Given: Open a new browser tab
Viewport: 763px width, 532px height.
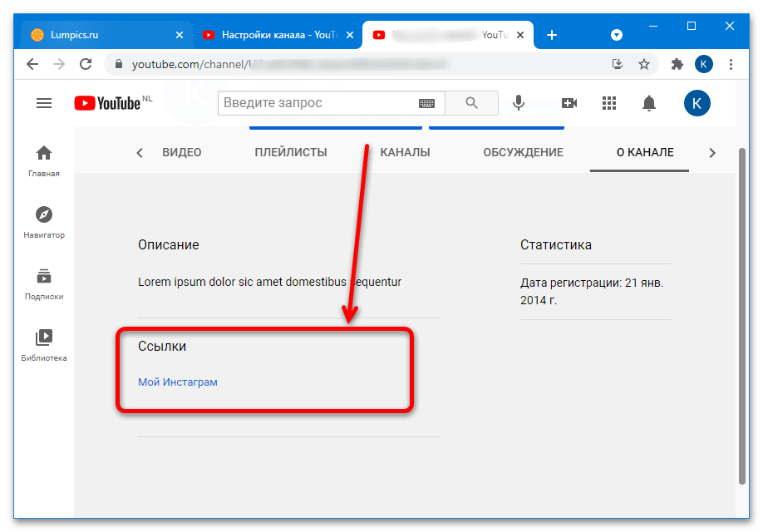Looking at the screenshot, I should [552, 35].
